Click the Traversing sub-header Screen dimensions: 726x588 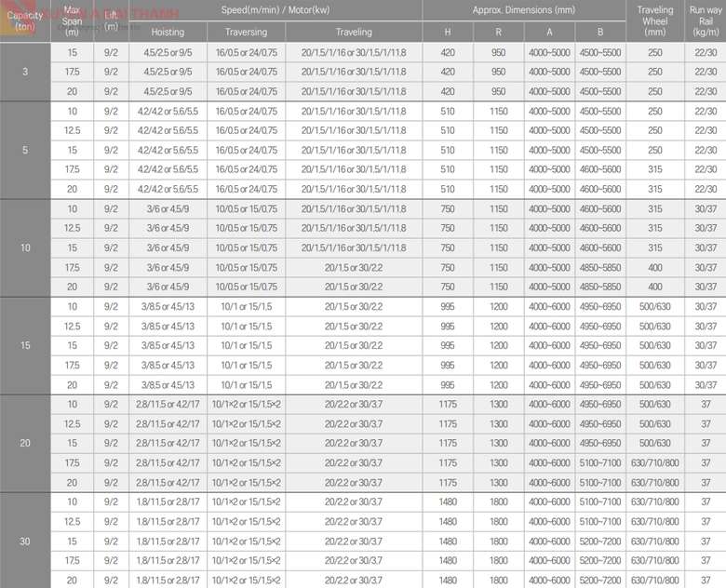(x=246, y=32)
